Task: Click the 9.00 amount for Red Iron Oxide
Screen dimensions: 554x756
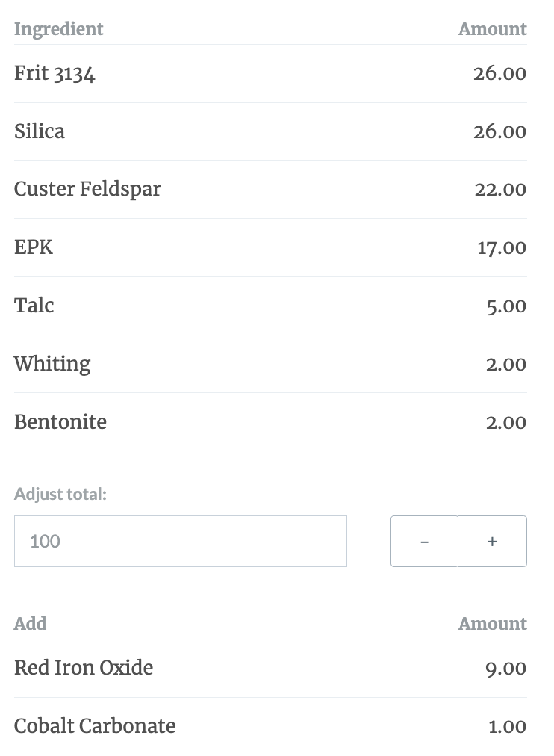Action: (x=505, y=669)
